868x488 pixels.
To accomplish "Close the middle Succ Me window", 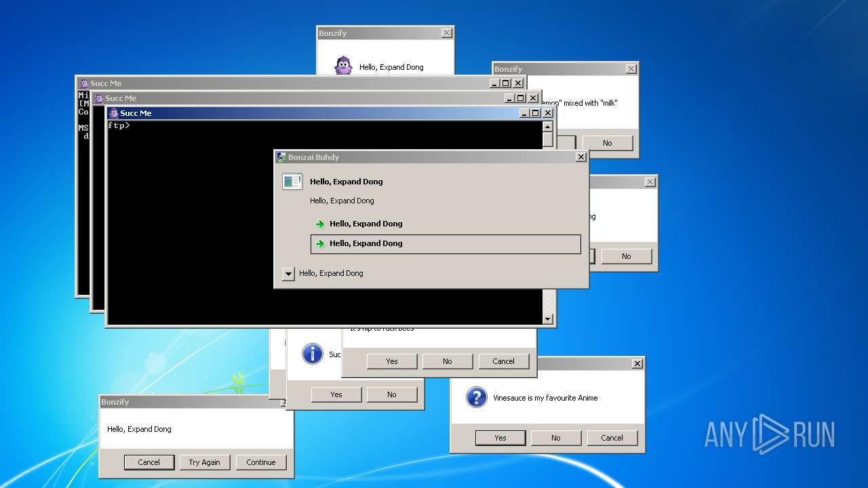I will tap(533, 98).
